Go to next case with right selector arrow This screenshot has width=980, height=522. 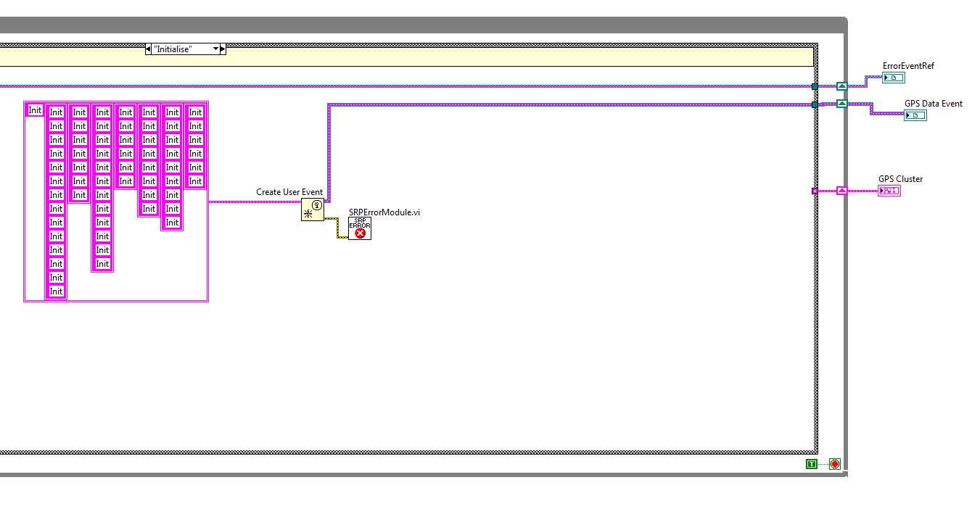tap(223, 49)
